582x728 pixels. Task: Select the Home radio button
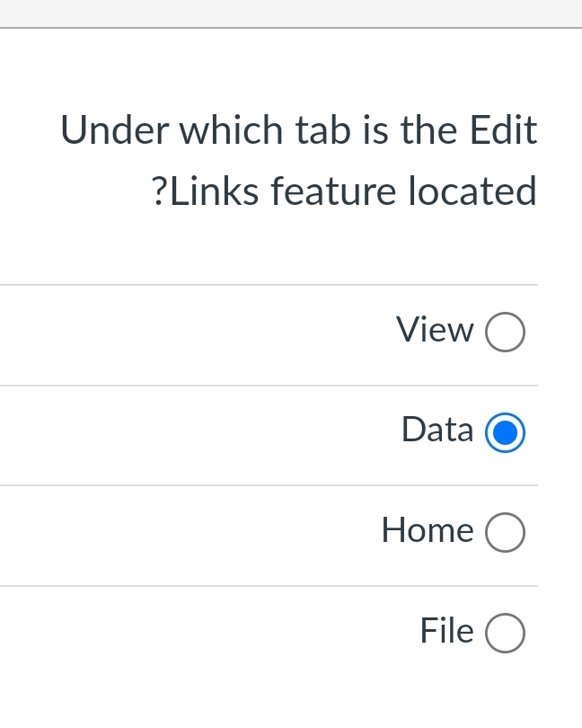tap(506, 531)
